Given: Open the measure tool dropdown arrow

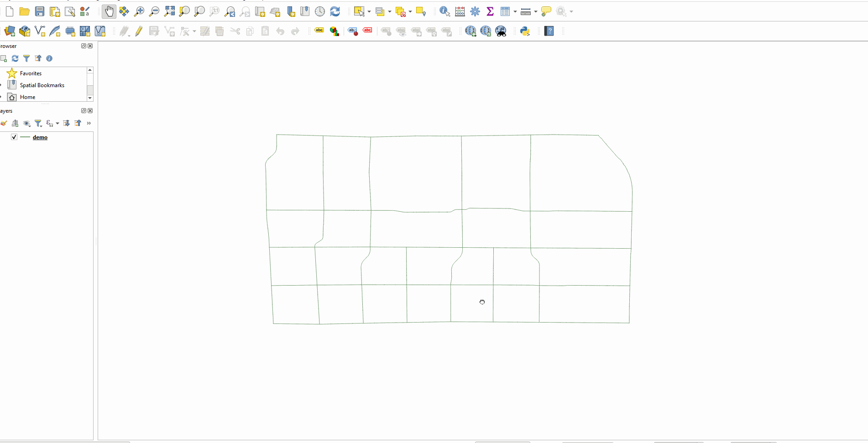Looking at the screenshot, I should pos(536,12).
